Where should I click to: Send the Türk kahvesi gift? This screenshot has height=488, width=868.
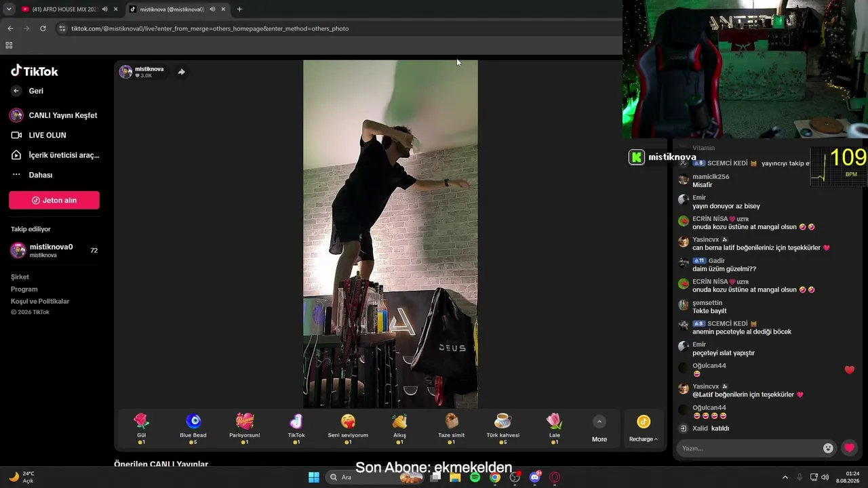point(502,429)
